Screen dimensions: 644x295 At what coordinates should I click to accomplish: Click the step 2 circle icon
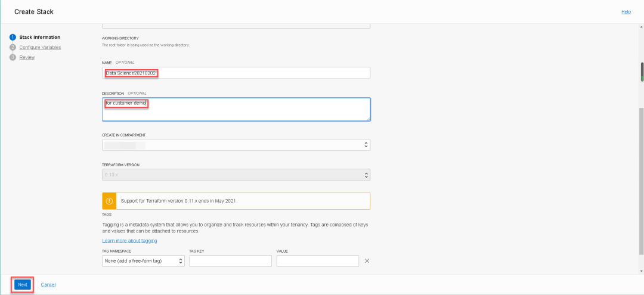pos(12,47)
